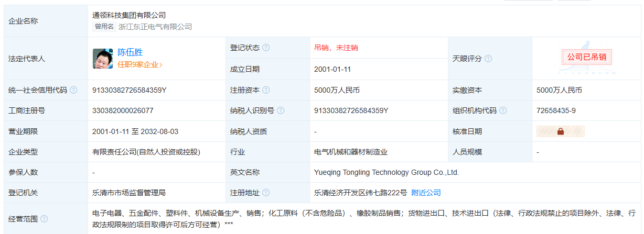
Task: Click help icon next to 经营范围
Action: [44, 218]
